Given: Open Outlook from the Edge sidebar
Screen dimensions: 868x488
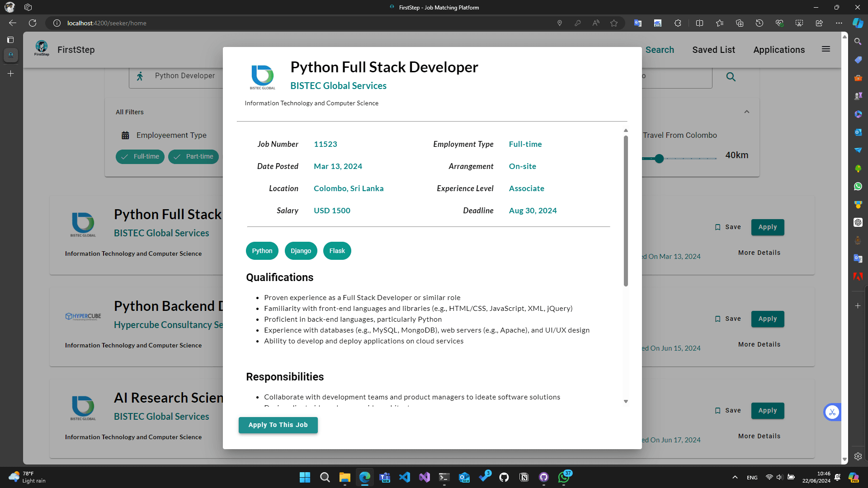Looking at the screenshot, I should click(x=858, y=132).
